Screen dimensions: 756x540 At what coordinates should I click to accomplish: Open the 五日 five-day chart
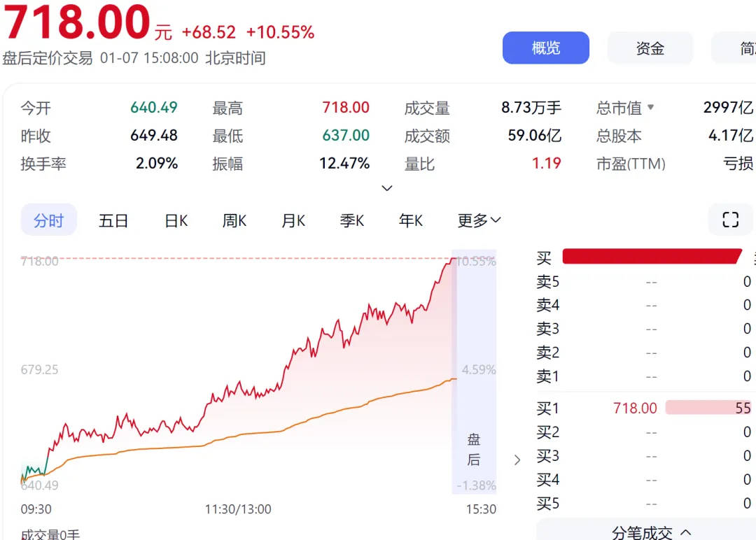click(113, 220)
